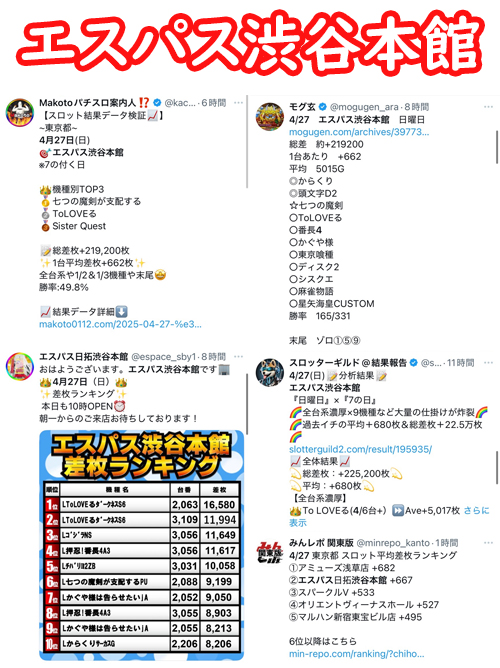This screenshot has height=668, width=500.
Task: Open makoto0112.com result data link
Action: [x=120, y=324]
